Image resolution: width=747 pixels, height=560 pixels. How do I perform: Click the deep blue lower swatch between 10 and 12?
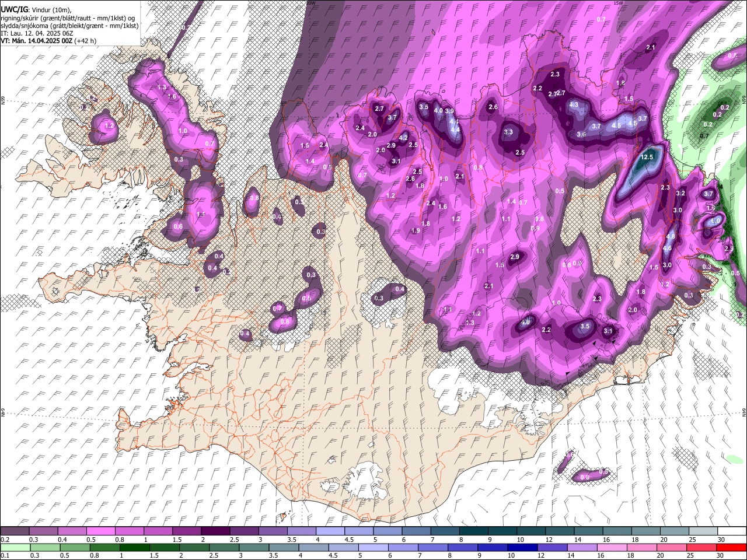[523, 547]
